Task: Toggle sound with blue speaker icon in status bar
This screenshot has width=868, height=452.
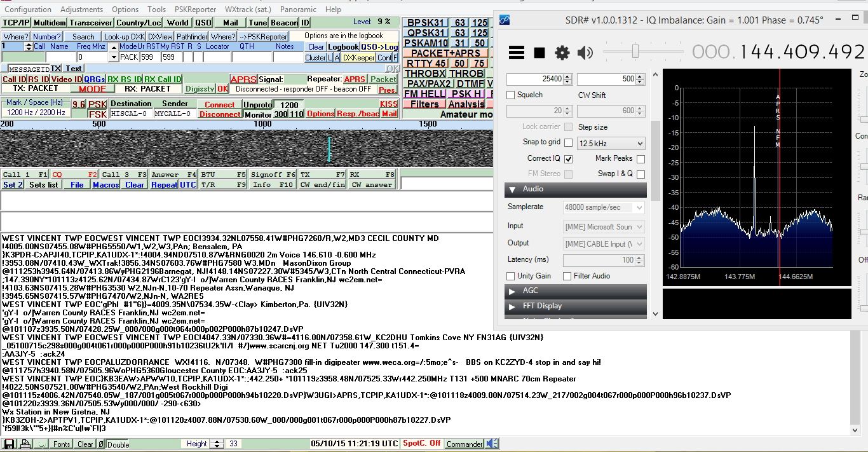Action: click(x=492, y=444)
